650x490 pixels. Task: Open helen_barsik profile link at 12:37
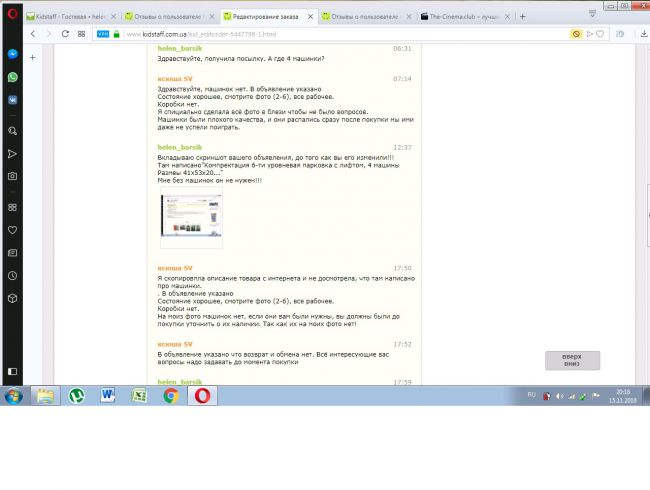click(x=181, y=147)
